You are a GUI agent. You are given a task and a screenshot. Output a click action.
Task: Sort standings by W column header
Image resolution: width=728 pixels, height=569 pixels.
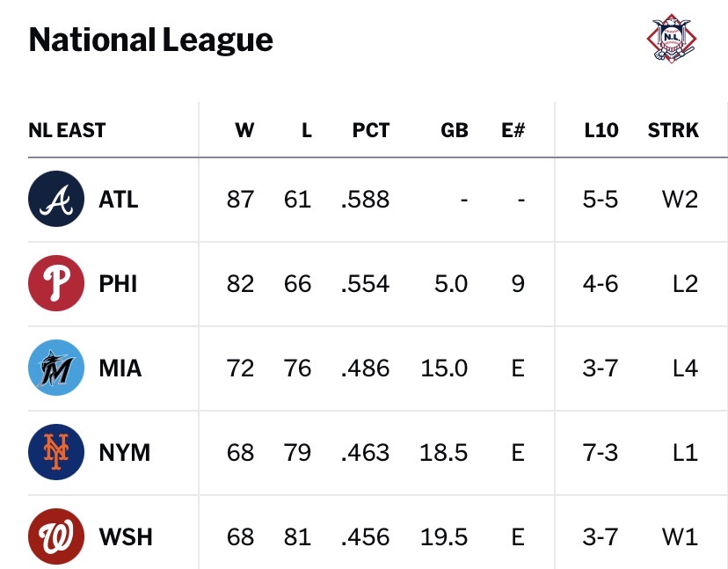244,130
